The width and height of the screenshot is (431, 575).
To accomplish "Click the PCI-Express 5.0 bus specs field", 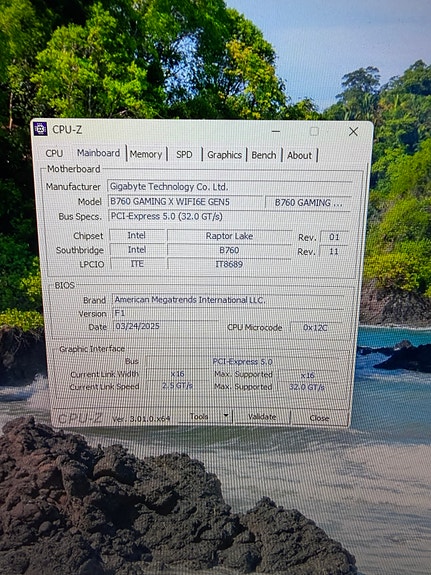I will (229, 216).
